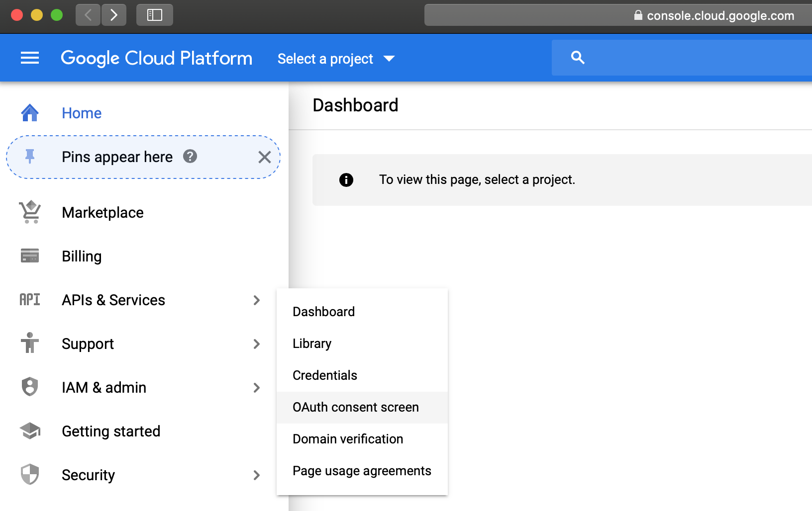Select Dashboard in APIs submenu
Screen dimensions: 812x511
pos(362,312)
